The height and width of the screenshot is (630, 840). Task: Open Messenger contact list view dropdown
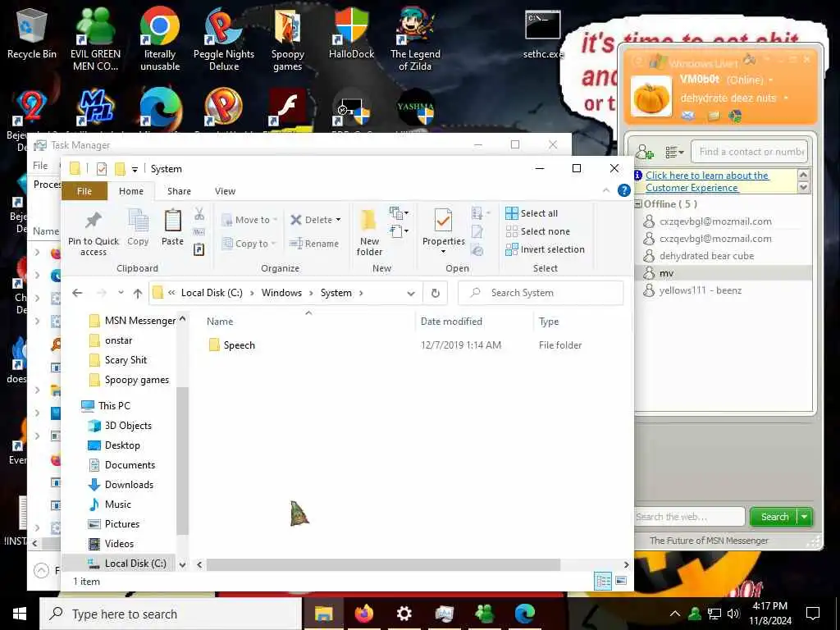tap(674, 152)
